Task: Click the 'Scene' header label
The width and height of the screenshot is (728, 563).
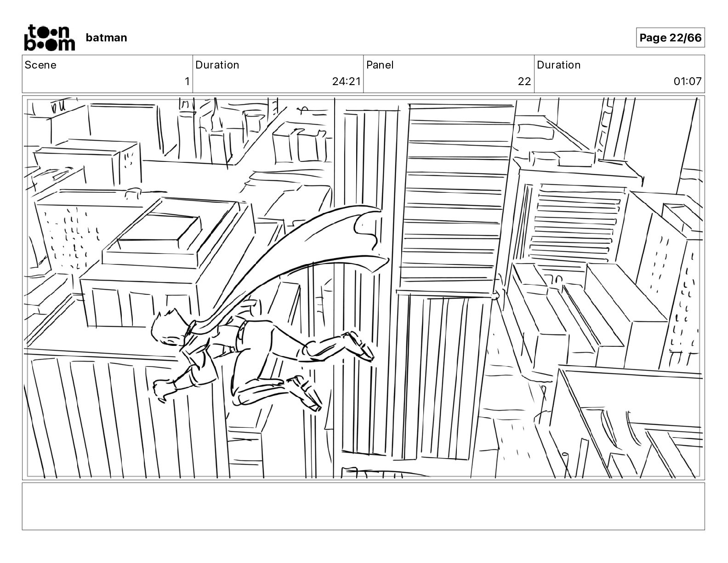Action: (40, 65)
